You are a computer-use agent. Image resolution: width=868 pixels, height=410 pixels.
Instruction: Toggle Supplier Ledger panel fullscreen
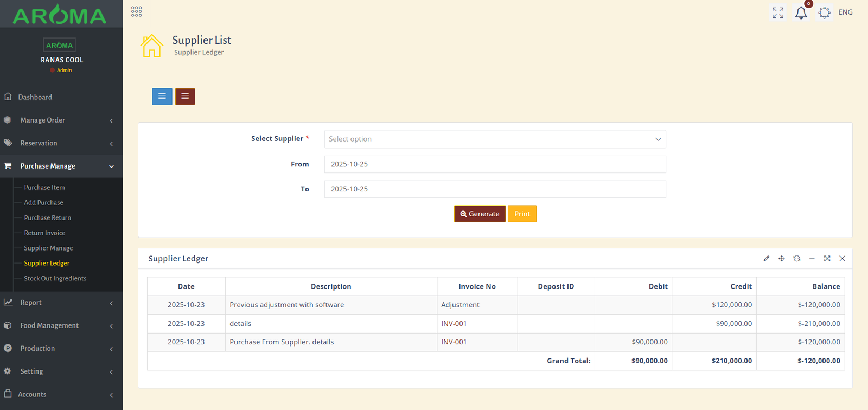tap(827, 259)
